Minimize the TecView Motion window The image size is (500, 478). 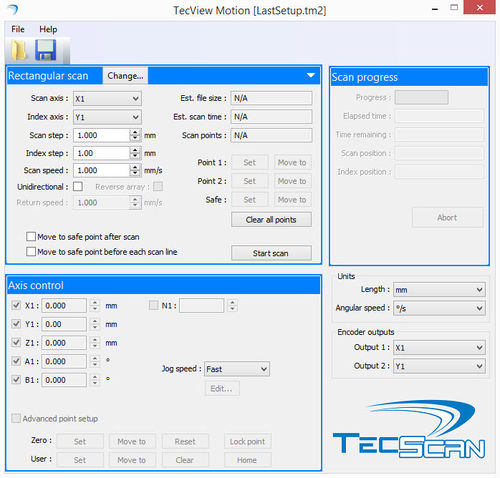point(435,9)
